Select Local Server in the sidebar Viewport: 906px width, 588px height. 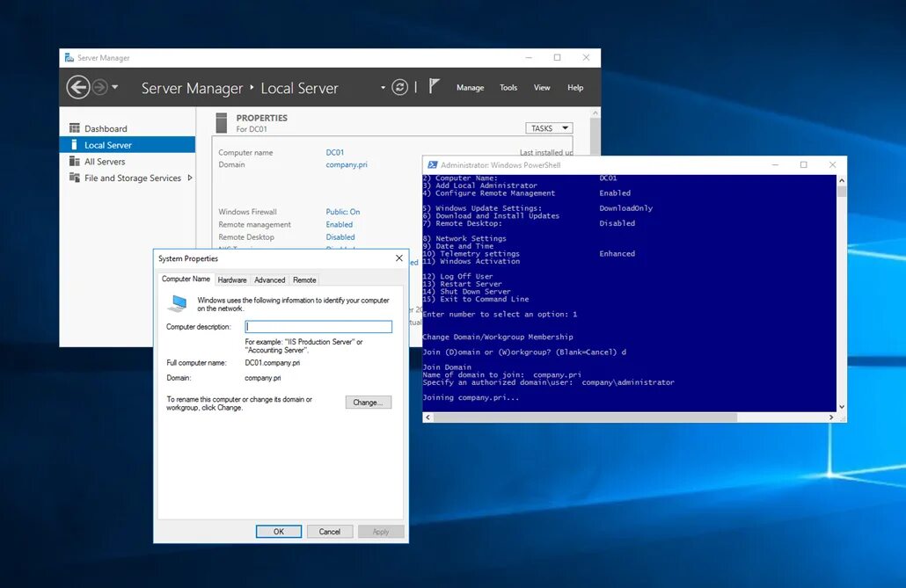128,145
